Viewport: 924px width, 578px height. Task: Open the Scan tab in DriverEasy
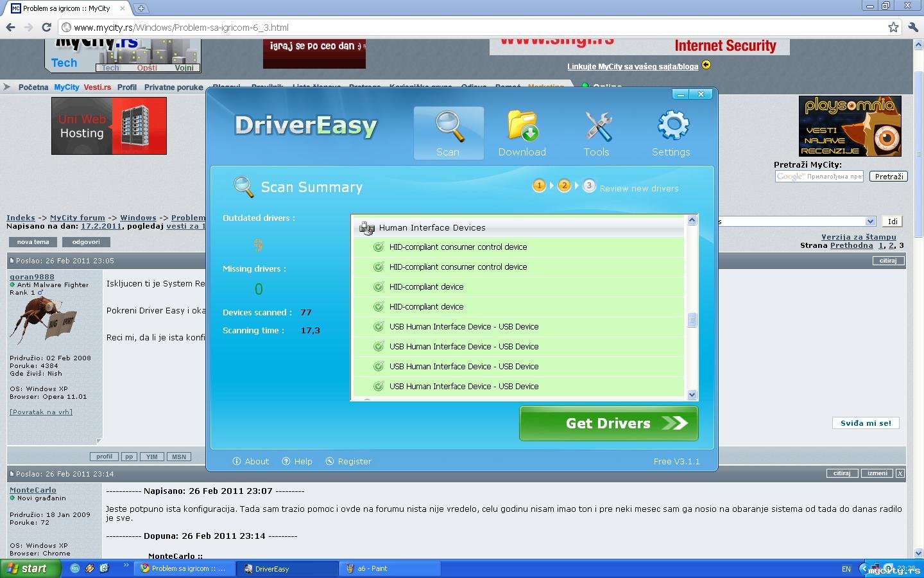click(x=449, y=133)
